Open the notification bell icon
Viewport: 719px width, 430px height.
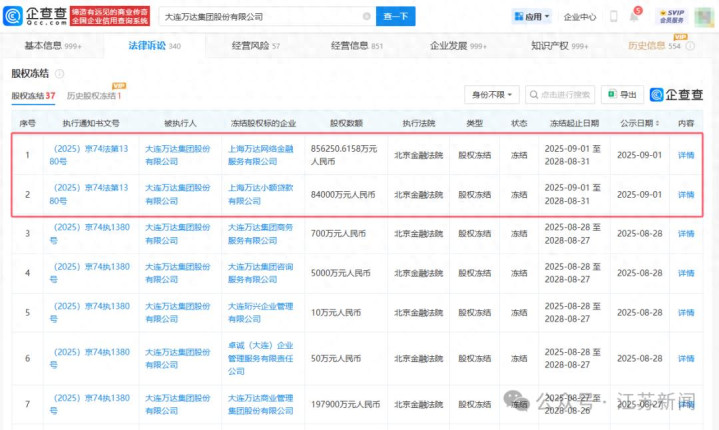(635, 17)
